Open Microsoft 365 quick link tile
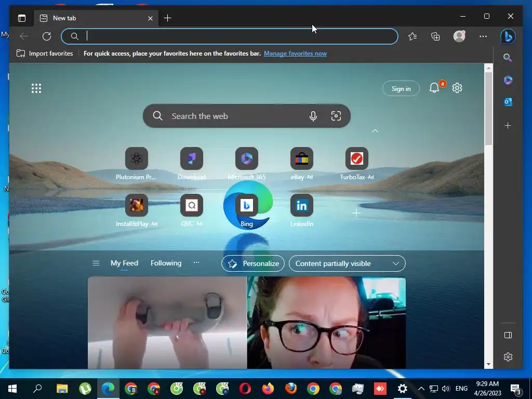Image resolution: width=532 pixels, height=399 pixels. [247, 164]
